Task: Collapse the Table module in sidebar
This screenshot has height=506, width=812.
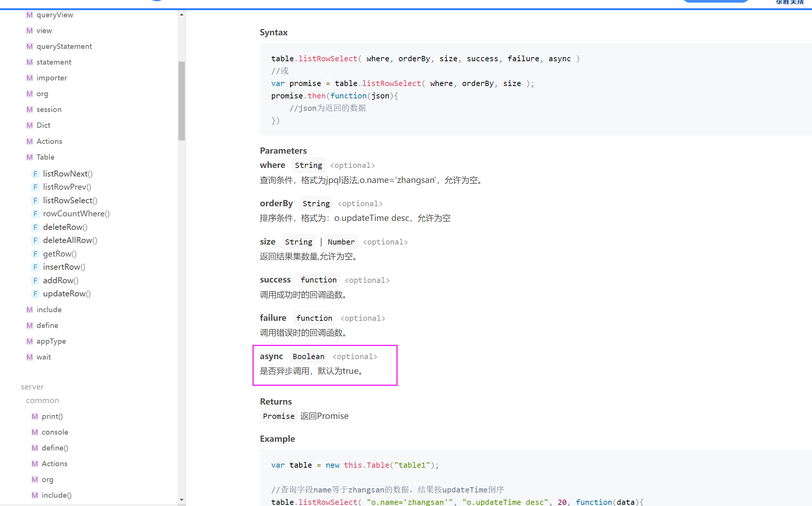Action: (45, 157)
